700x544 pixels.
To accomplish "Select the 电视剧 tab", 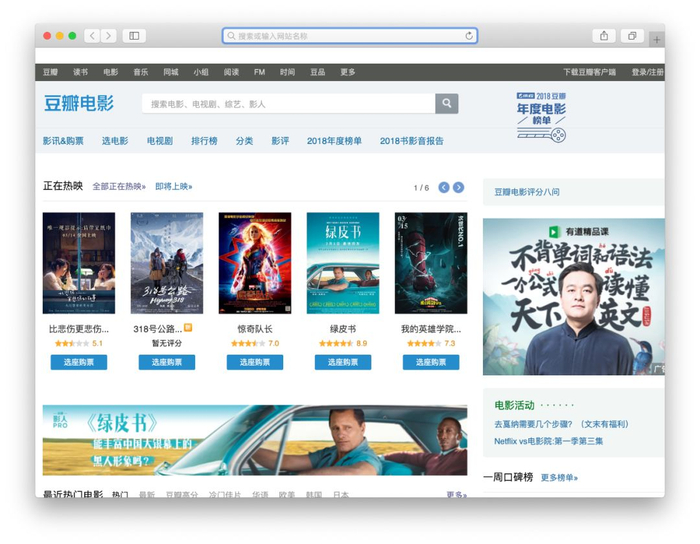I will 159,141.
